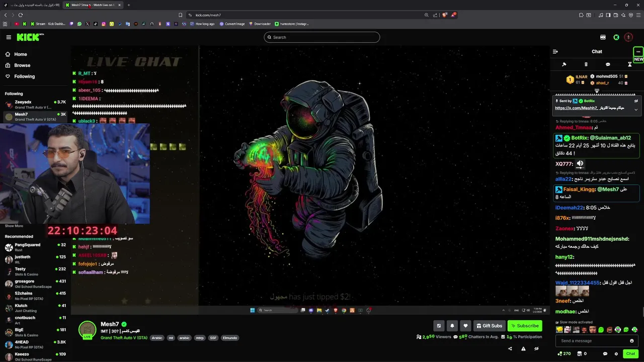Open cnotbusch recommended channel
The height and width of the screenshot is (362, 644).
pos(35,320)
